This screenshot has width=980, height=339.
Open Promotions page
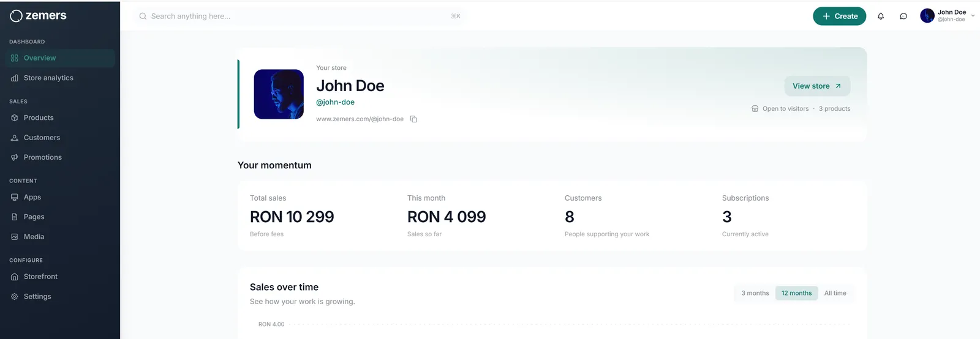coord(60,157)
